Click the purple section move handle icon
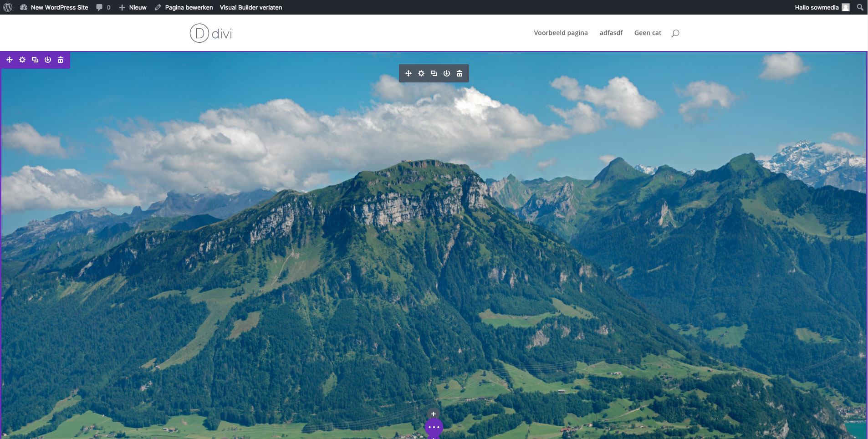This screenshot has height=439, width=868. [10, 60]
